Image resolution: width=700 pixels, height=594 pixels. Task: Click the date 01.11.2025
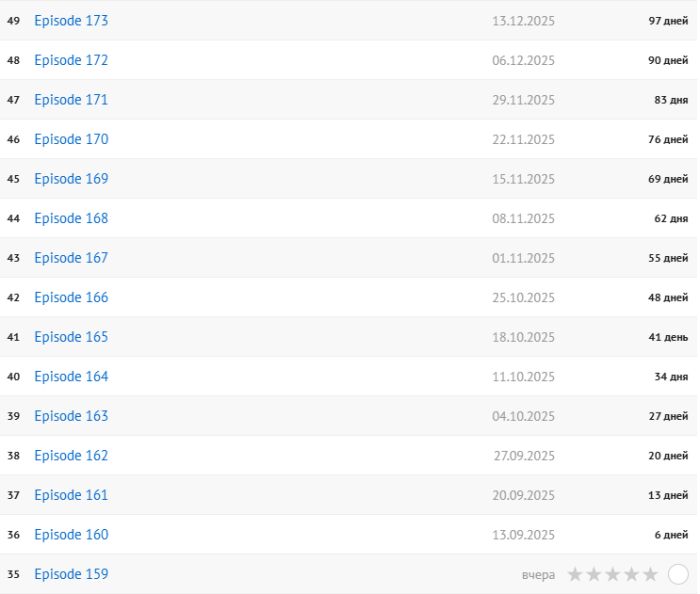523,258
